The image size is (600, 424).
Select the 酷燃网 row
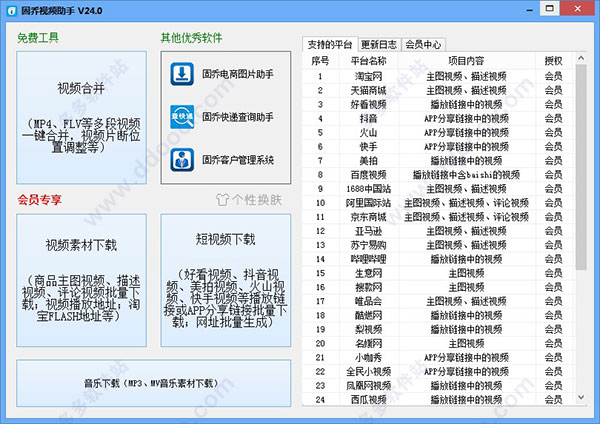439,315
